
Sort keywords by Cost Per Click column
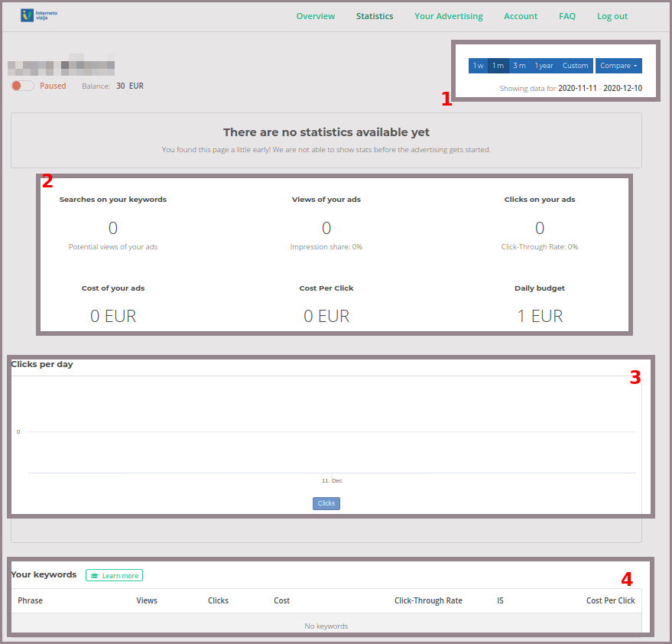click(610, 600)
